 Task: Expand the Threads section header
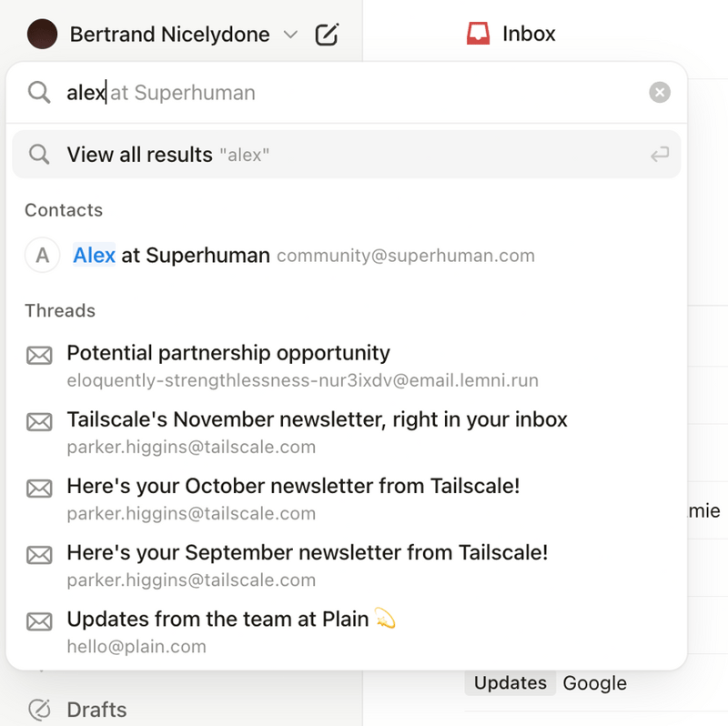pos(59,310)
